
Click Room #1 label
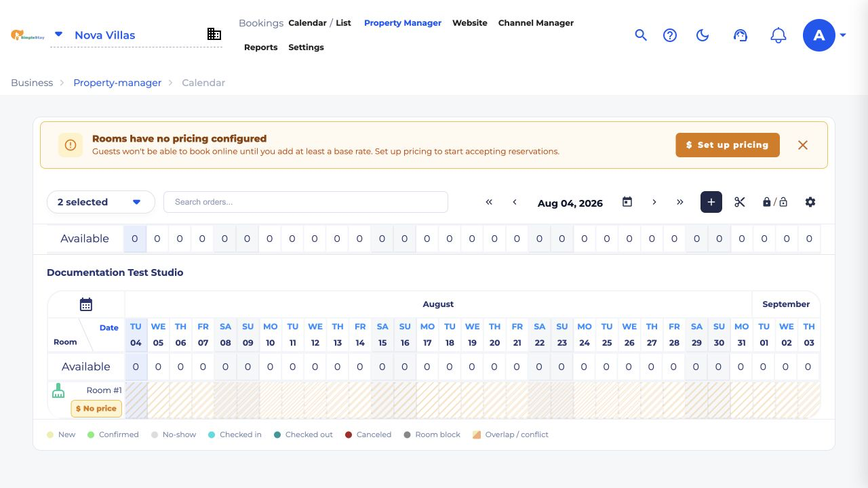click(104, 390)
